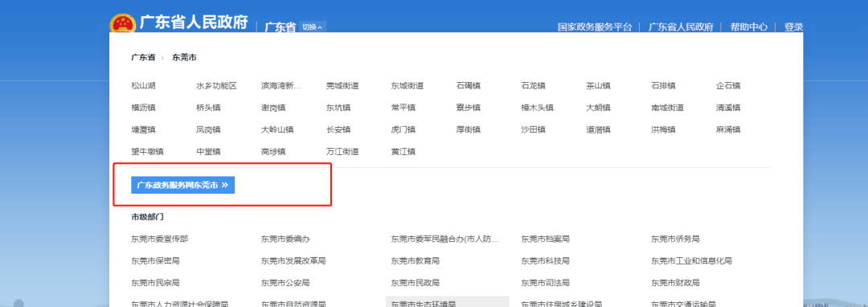Go to 大岭山镇
The height and width of the screenshot is (307, 868).
coord(277,130)
